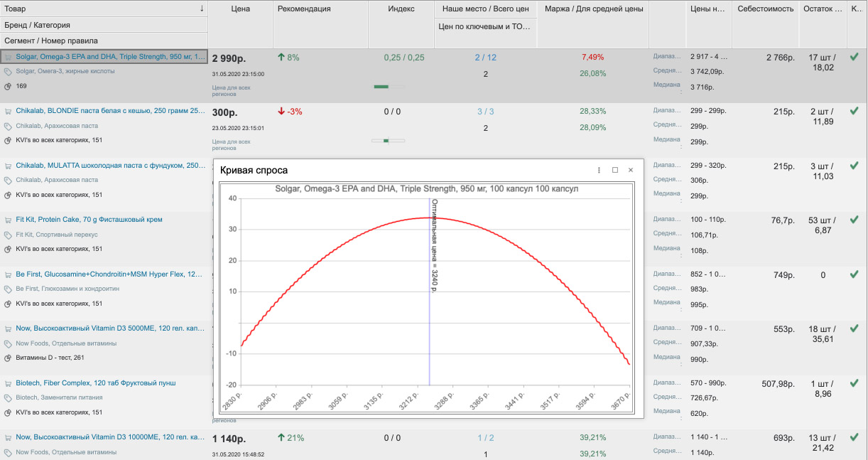Maximize the Кривая спроса dialog
The image size is (868, 460).
click(x=615, y=170)
